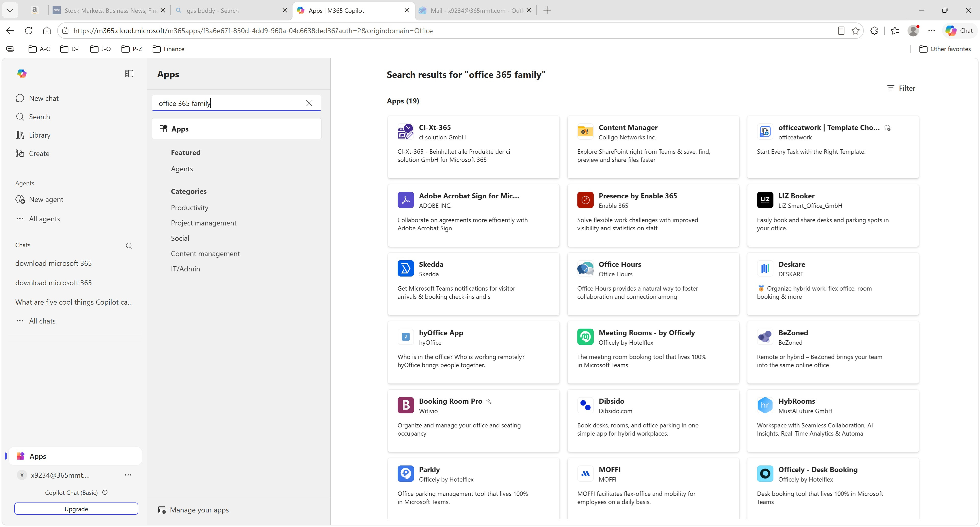The height and width of the screenshot is (527, 980).
Task: Open account options ellipsis menu
Action: pos(128,475)
